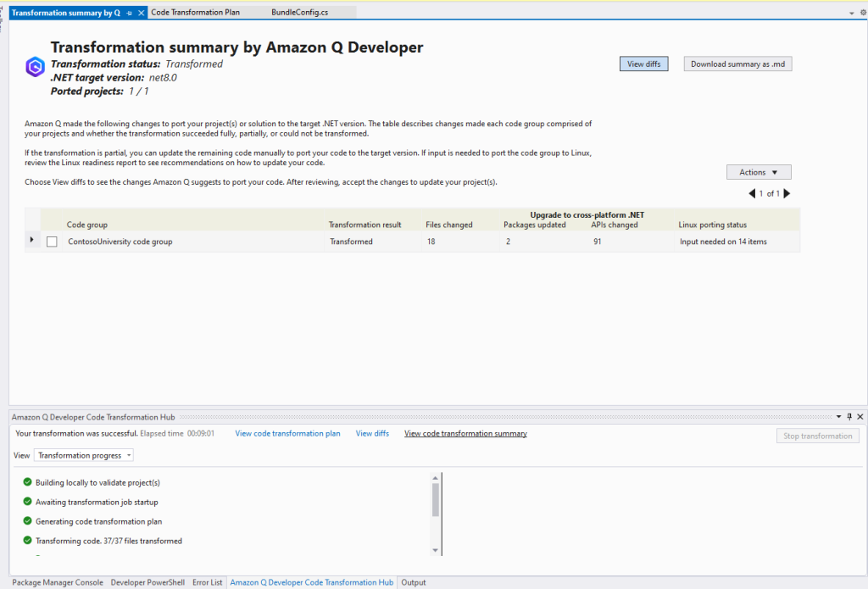Click green check for Building locally step
This screenshot has width=868, height=589.
27,482
